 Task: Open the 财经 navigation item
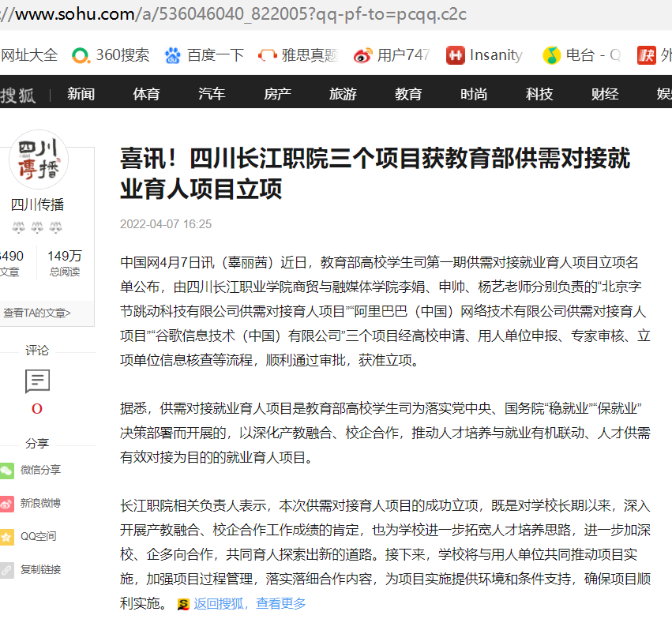click(x=605, y=94)
